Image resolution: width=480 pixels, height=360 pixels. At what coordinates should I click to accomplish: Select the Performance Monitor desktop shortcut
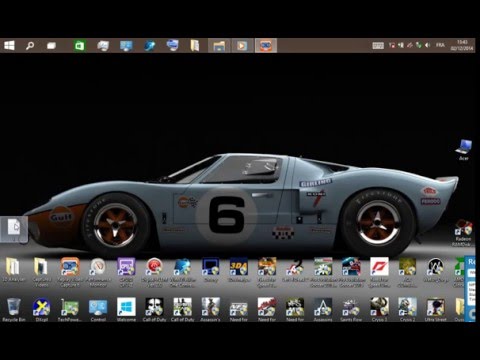click(98, 272)
